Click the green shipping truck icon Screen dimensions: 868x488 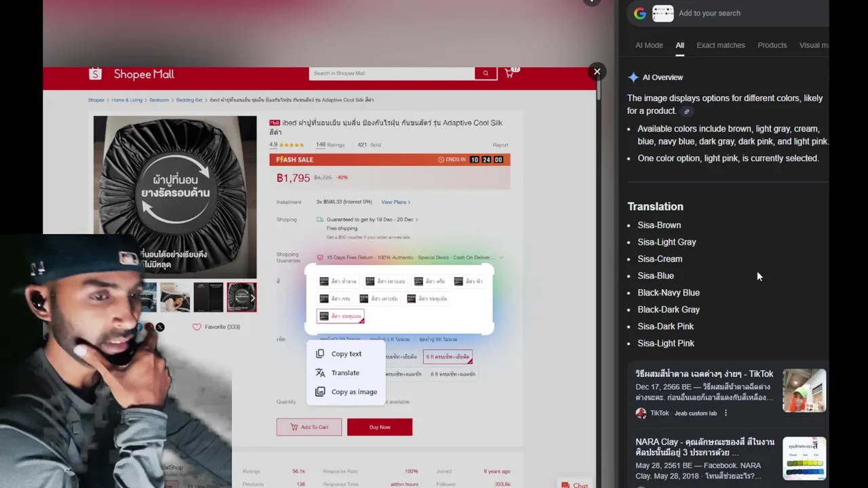320,220
